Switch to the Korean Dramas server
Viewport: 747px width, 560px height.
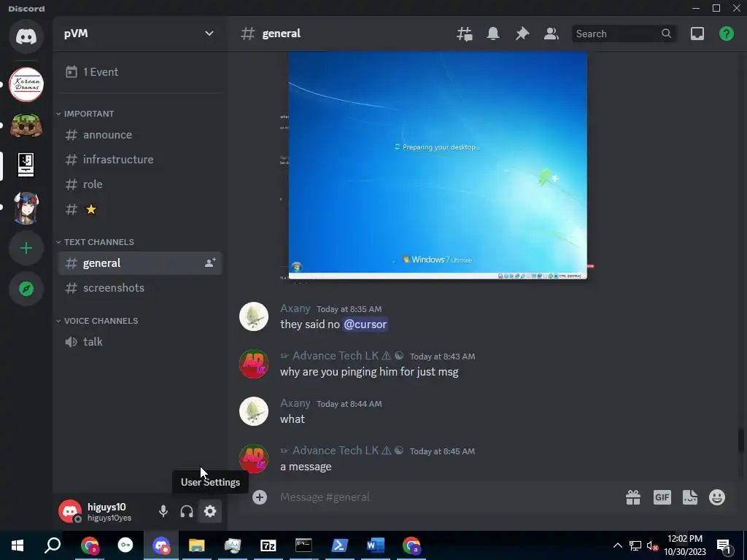[x=26, y=85]
